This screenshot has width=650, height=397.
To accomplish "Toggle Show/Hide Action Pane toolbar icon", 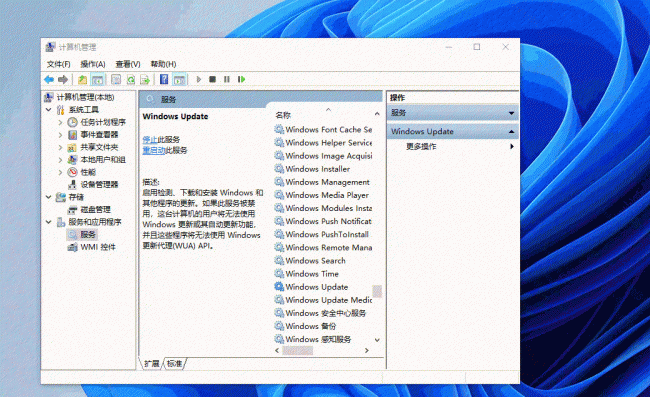I will pos(179,79).
